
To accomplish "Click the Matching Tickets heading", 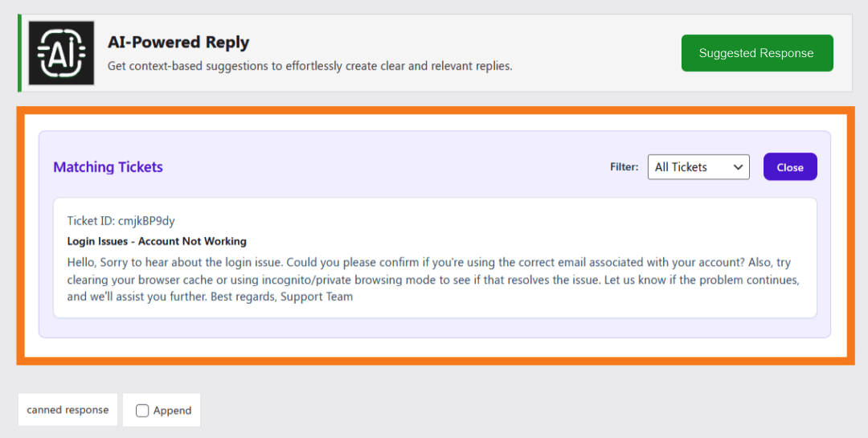I will pos(108,167).
